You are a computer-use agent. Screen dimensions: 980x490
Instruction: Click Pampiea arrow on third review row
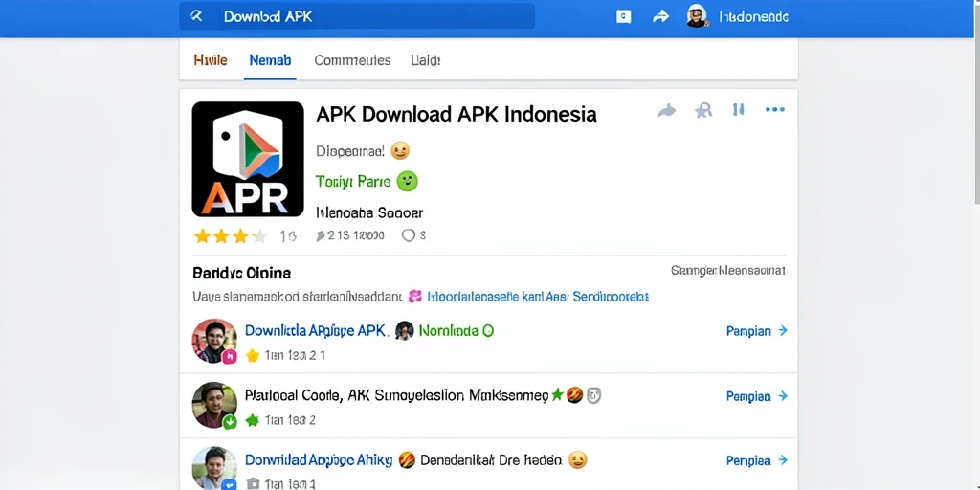(756, 460)
